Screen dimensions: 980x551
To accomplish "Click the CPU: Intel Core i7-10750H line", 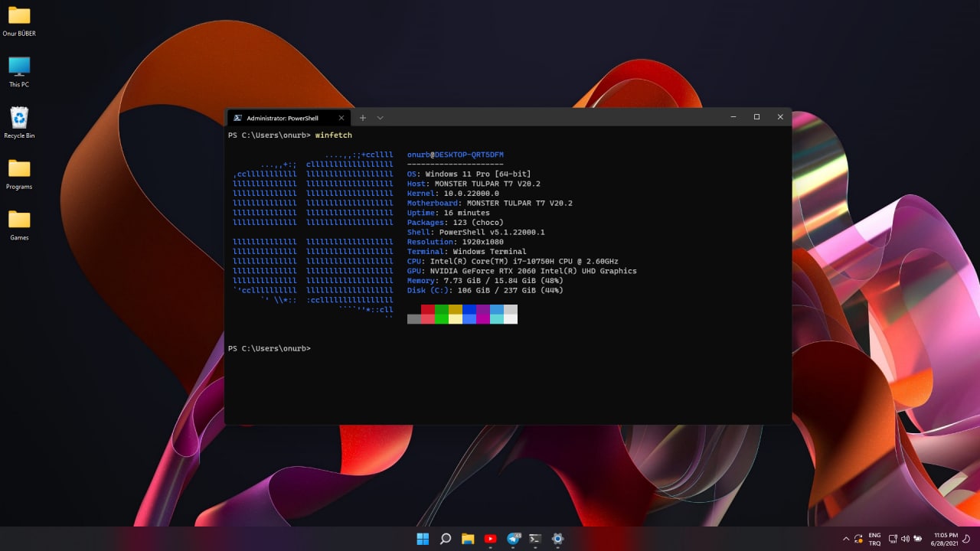I will pos(513,262).
